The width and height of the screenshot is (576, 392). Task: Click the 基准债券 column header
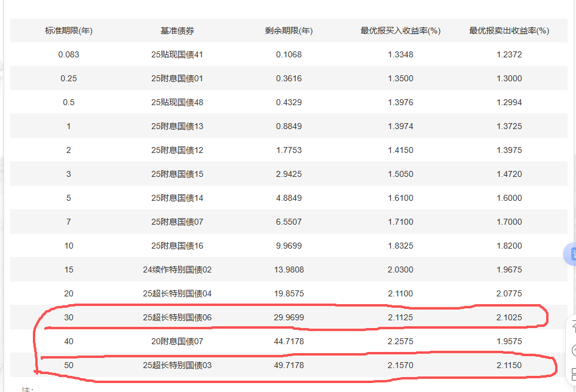[177, 31]
